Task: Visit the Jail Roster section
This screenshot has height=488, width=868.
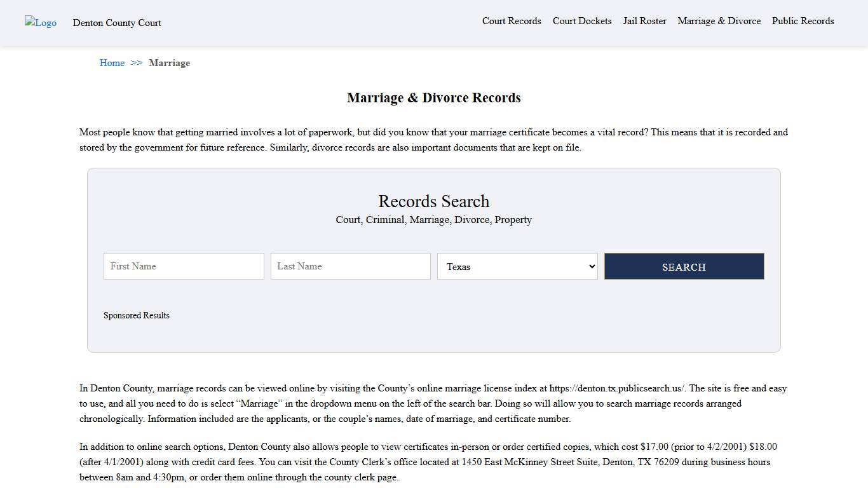Action: (644, 21)
